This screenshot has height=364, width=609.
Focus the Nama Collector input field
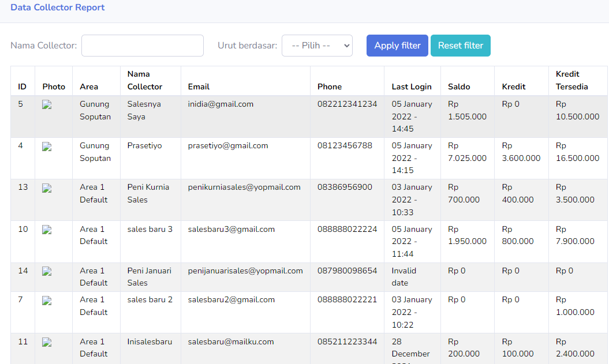tap(143, 46)
